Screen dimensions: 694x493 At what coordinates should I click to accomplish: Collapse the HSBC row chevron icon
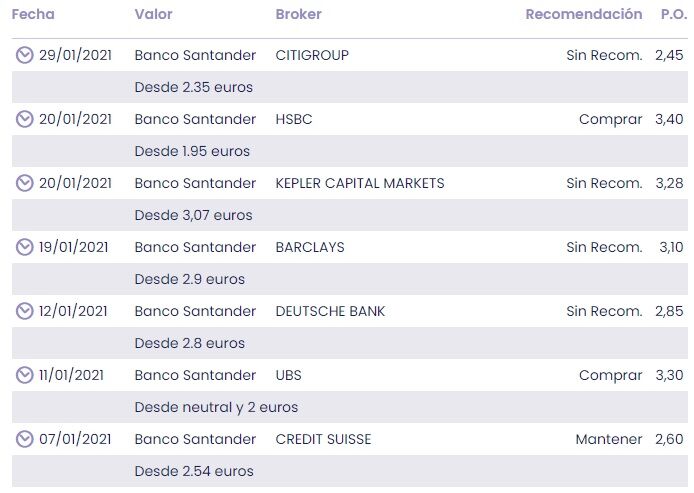pos(25,119)
